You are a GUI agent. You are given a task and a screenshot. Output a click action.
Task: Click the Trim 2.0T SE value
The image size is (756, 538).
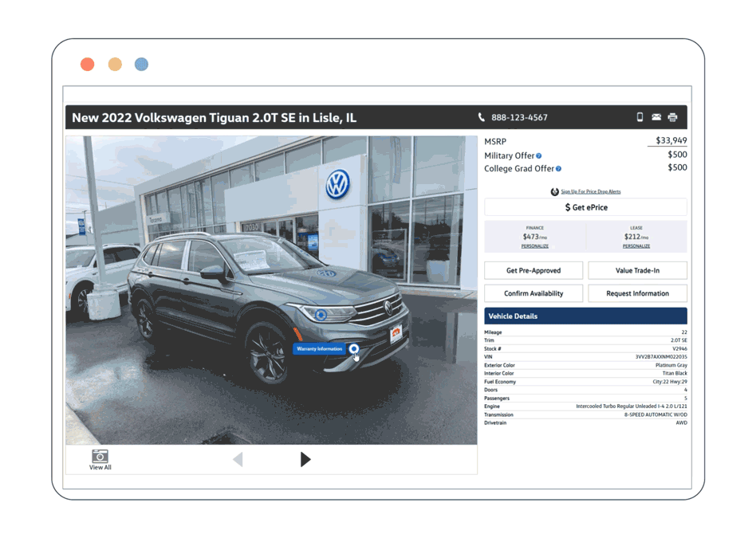click(679, 340)
